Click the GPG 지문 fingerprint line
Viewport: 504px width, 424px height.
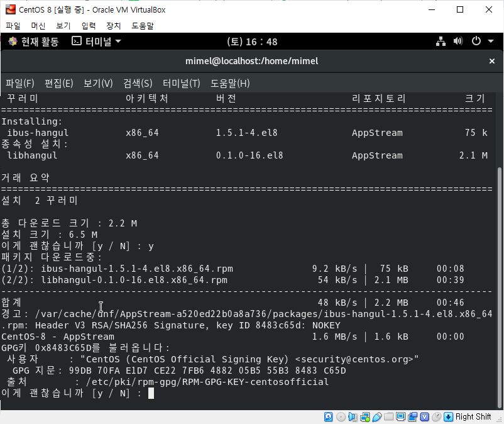tap(179, 371)
